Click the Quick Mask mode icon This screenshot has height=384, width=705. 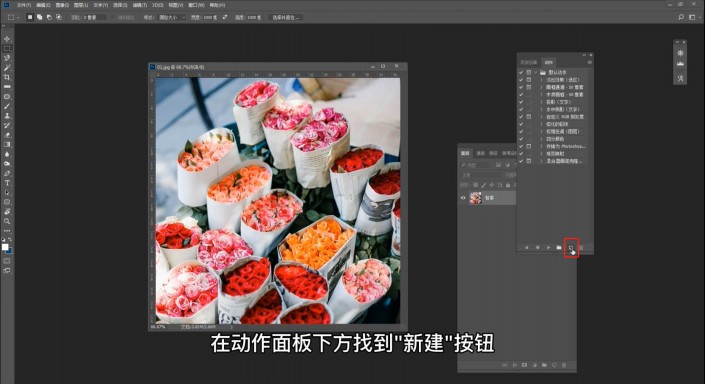[x=7, y=261]
